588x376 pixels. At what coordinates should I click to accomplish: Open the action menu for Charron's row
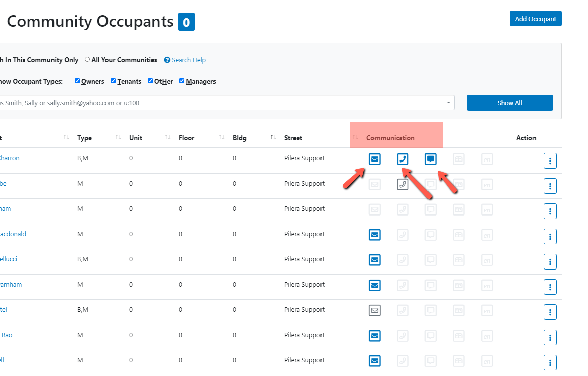[550, 161]
